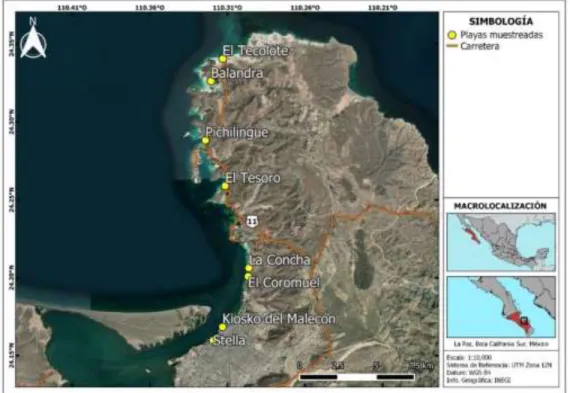Click the Sistema de Referencia UTM text
This screenshot has width=570, height=393.
[x=499, y=365]
